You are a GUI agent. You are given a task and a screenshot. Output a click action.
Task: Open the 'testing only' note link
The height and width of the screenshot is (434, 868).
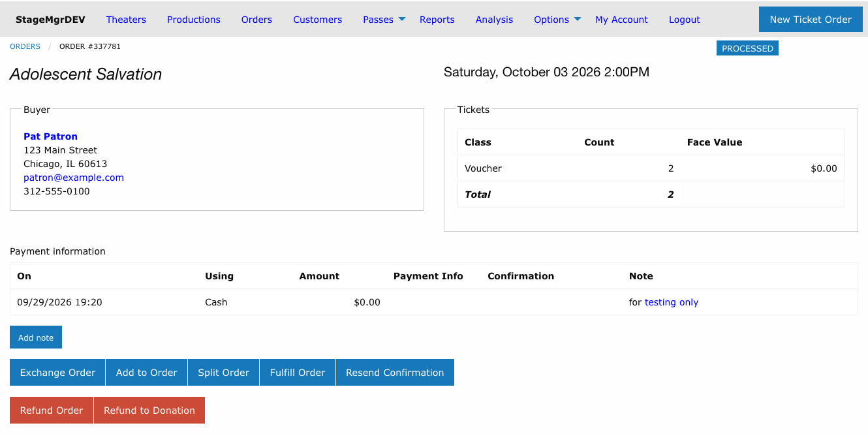672,302
